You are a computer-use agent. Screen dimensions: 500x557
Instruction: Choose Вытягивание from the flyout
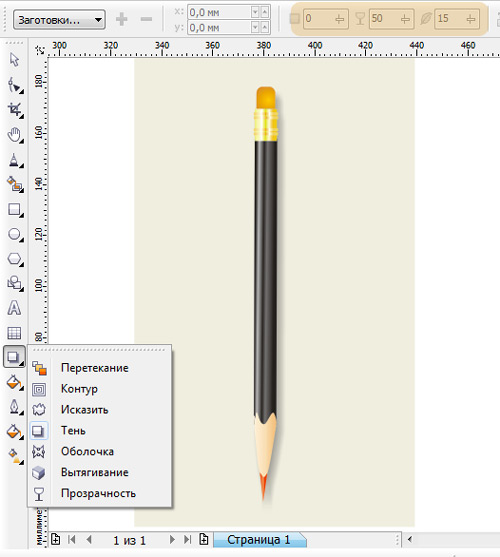point(99,473)
